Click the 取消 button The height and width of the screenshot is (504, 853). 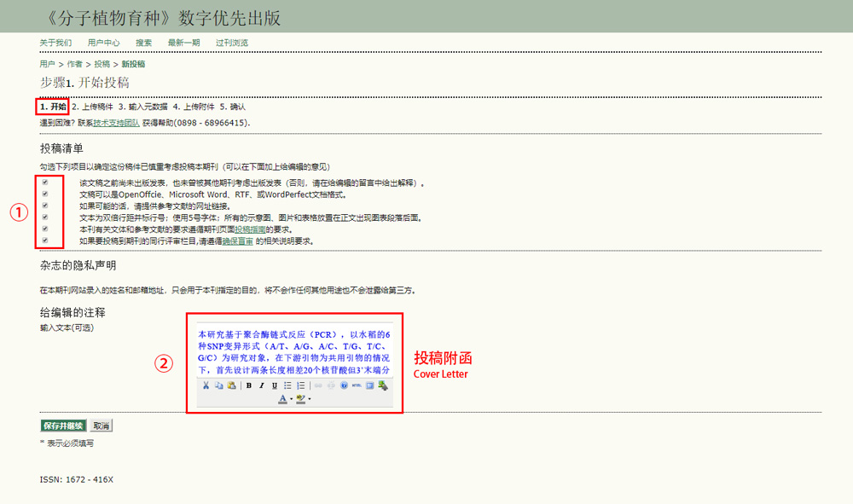tap(101, 426)
